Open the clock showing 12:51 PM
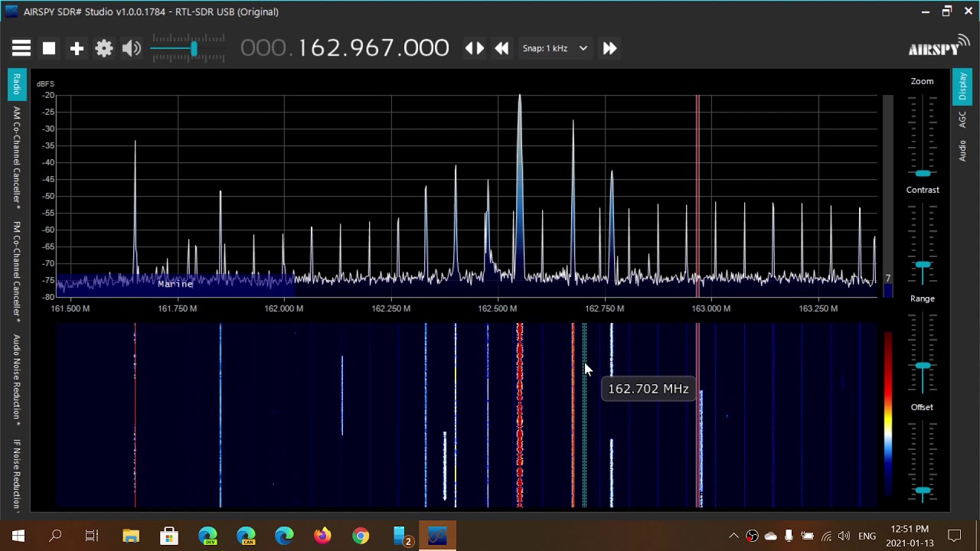The height and width of the screenshot is (551, 980). [x=910, y=536]
